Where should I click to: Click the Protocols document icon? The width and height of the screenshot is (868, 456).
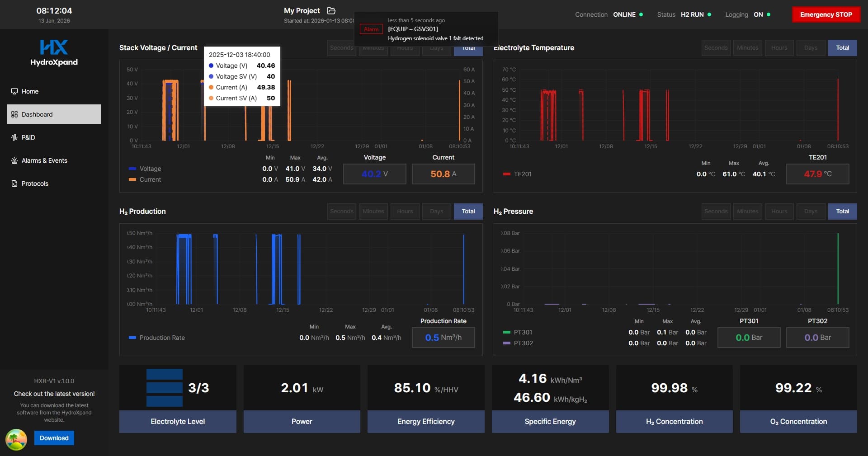(x=14, y=183)
